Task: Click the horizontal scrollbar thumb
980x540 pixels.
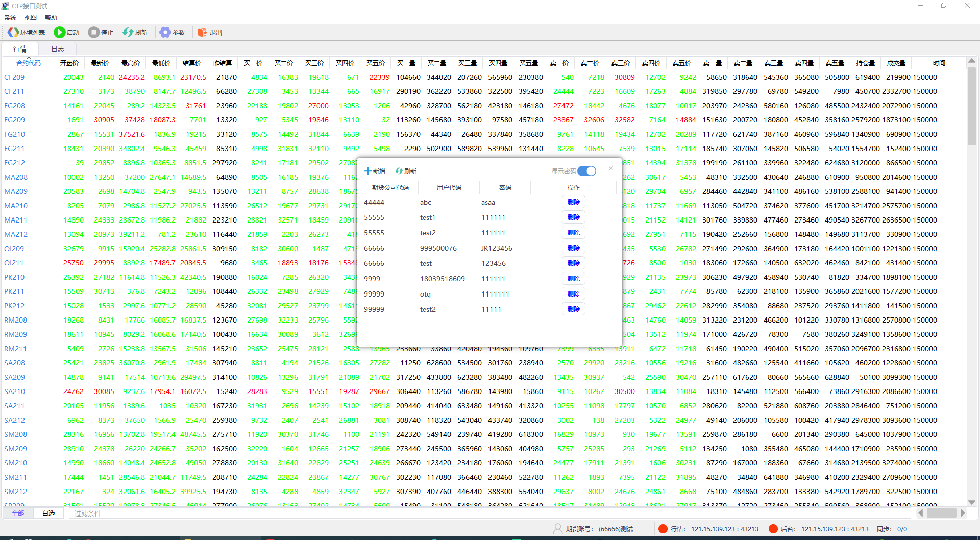Action: 941,513
